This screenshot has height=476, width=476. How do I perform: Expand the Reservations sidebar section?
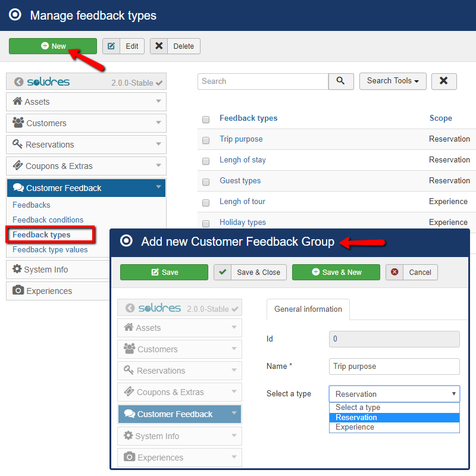86,145
